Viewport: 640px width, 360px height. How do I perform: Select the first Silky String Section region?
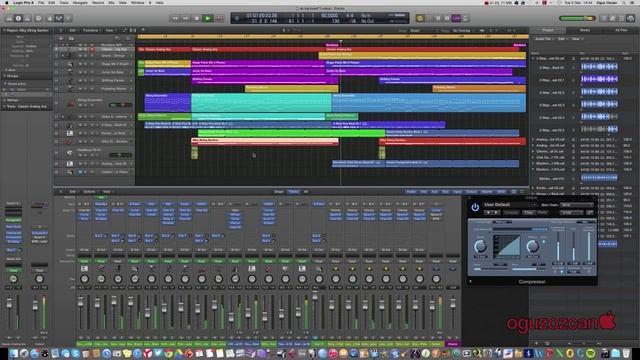pos(265,142)
